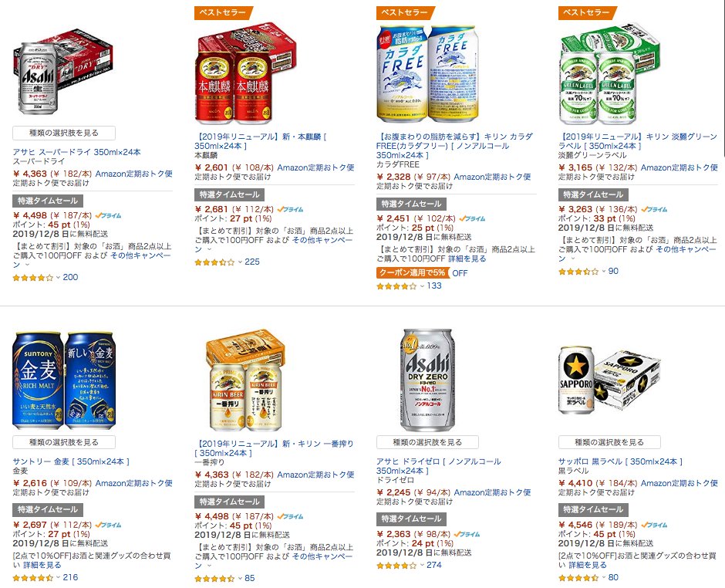Open the Asahi Super Dry case thumbnail

pyautogui.click(x=63, y=72)
